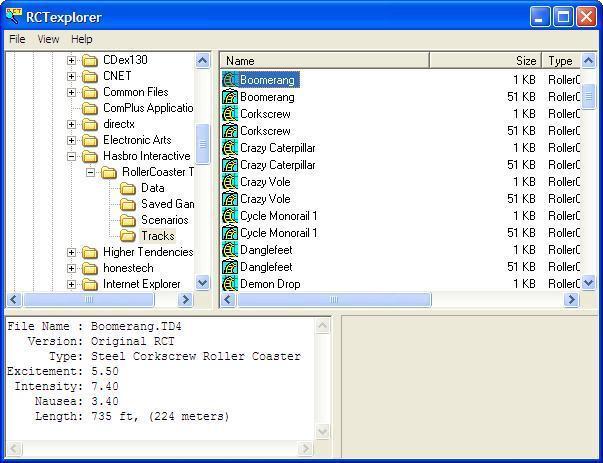Viewport: 603px width, 463px height.
Task: Click the Saved Games folder icon
Action: point(128,204)
